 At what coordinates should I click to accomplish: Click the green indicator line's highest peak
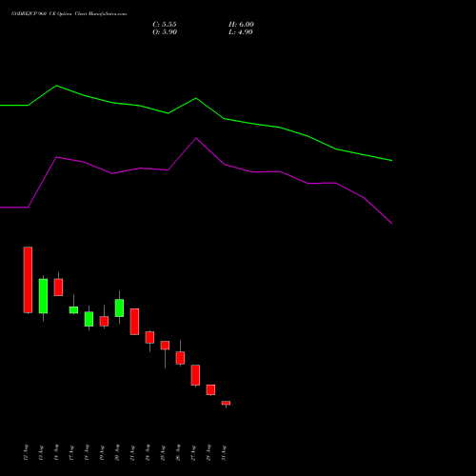[56, 86]
